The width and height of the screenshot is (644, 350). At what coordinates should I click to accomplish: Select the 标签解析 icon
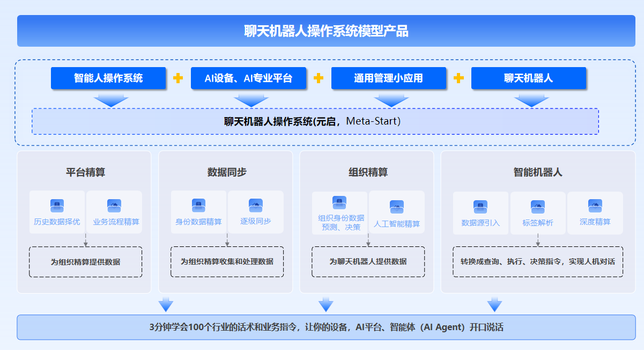[538, 207]
